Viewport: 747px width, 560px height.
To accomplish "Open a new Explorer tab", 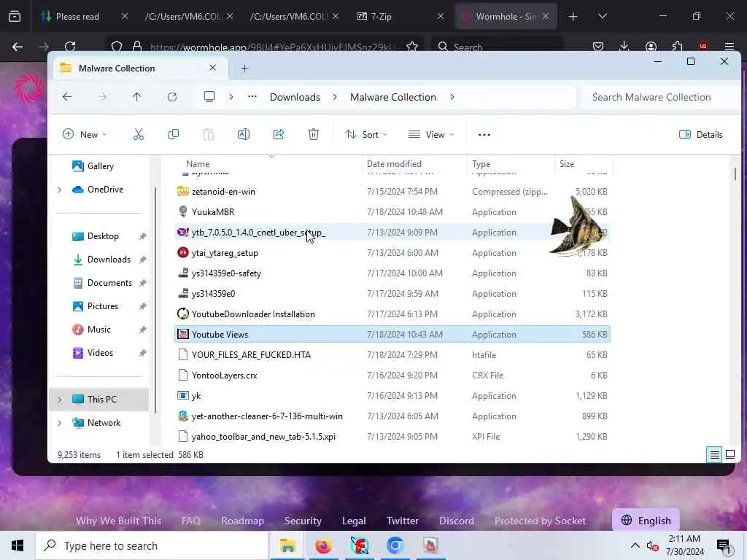I will [x=244, y=68].
